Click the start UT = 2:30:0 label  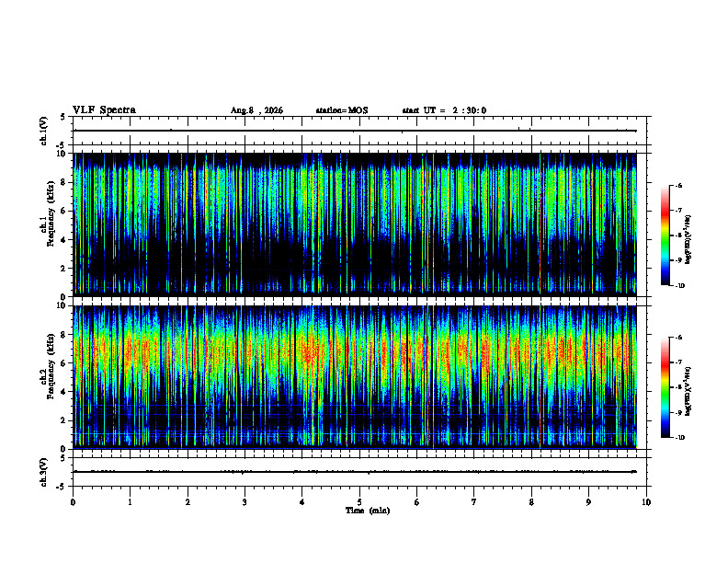pos(444,110)
